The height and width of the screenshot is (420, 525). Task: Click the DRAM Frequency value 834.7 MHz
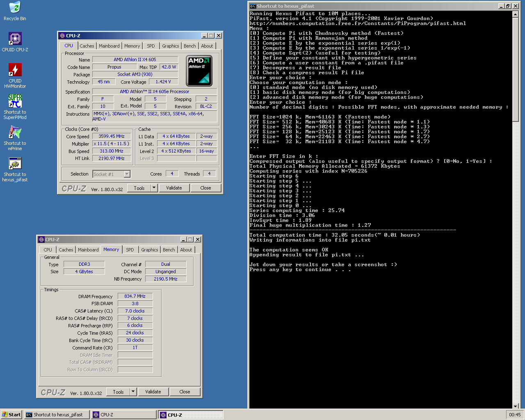pyautogui.click(x=135, y=296)
